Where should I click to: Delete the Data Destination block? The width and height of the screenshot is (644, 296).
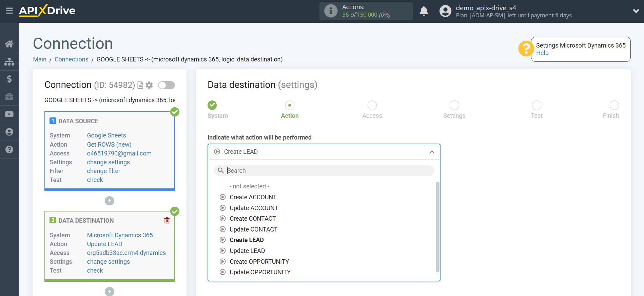pyautogui.click(x=167, y=221)
